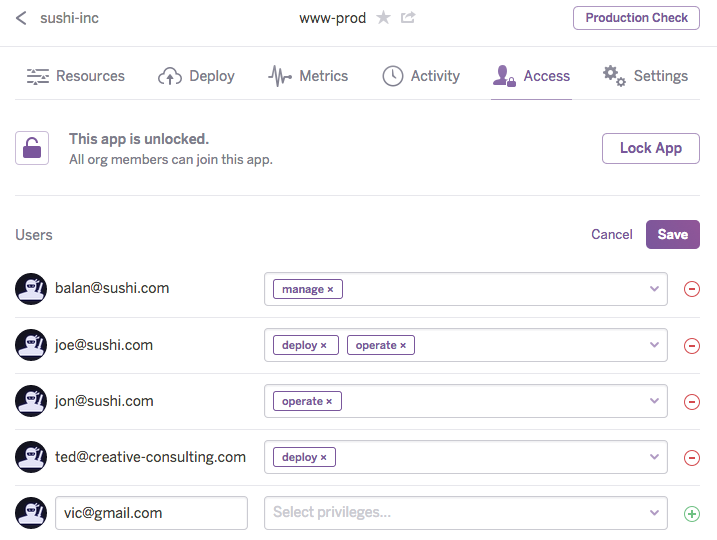Click the open app icon beside star
This screenshot has width=717, height=540.
point(408,18)
